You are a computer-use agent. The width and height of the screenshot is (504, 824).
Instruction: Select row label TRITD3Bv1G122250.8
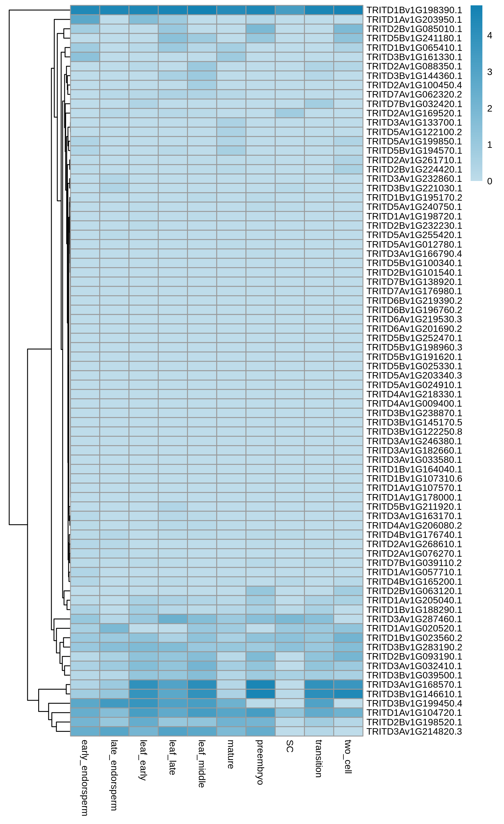pos(414,432)
